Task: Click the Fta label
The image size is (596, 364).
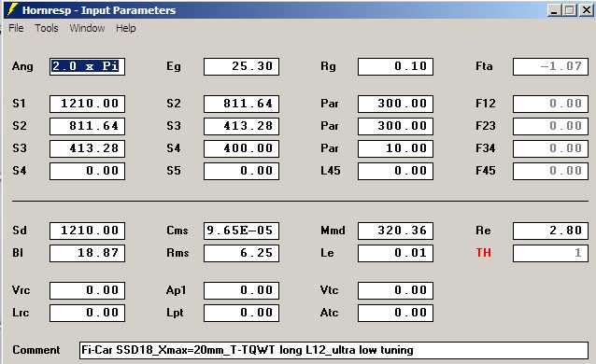Action: 484,66
